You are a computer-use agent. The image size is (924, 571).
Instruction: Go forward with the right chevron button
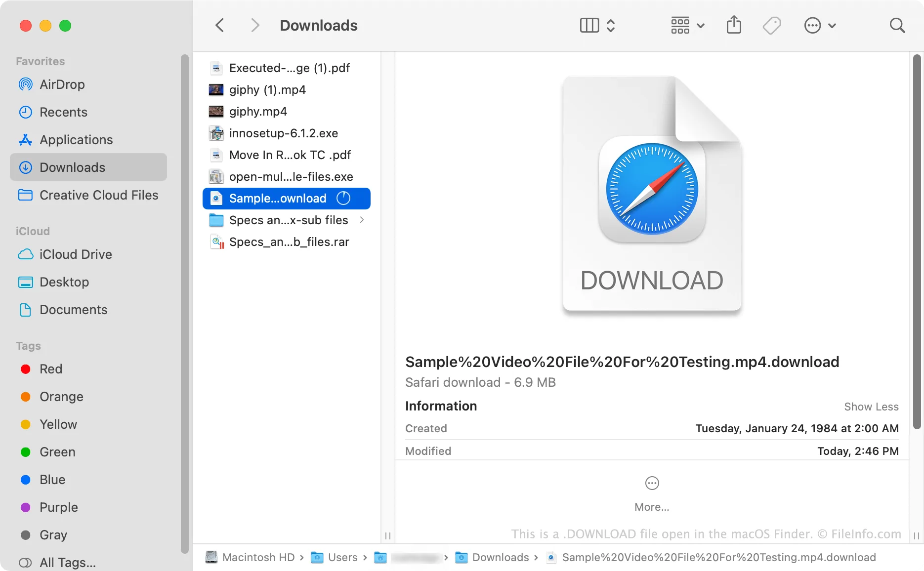(x=255, y=25)
